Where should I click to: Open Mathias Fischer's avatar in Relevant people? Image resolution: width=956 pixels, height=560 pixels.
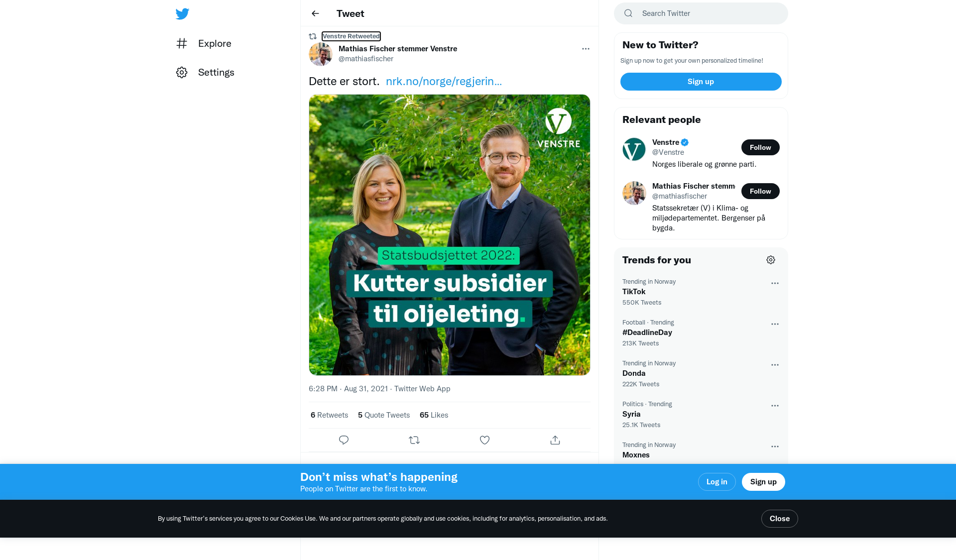634,193
